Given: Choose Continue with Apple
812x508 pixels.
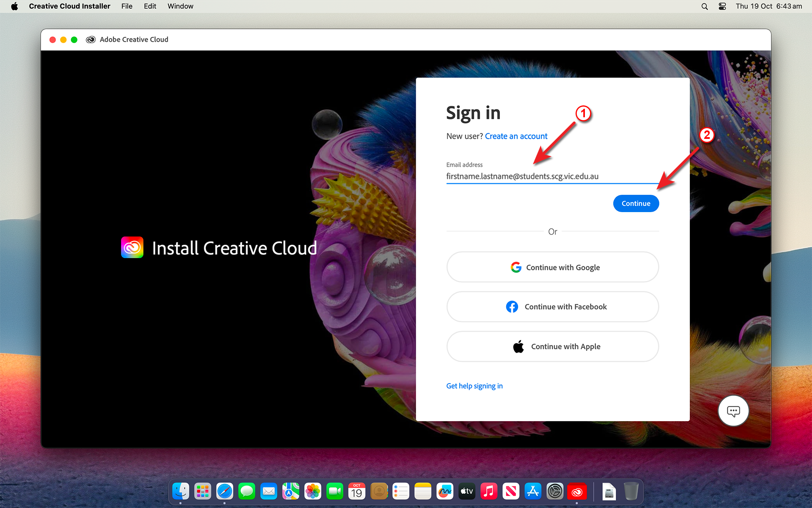Looking at the screenshot, I should tap(553, 346).
